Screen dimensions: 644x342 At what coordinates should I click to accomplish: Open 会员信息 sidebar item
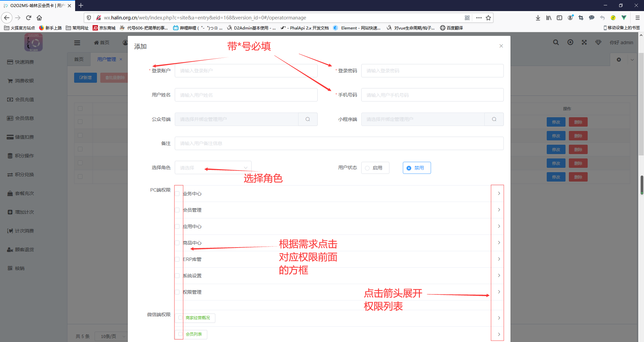(21, 118)
